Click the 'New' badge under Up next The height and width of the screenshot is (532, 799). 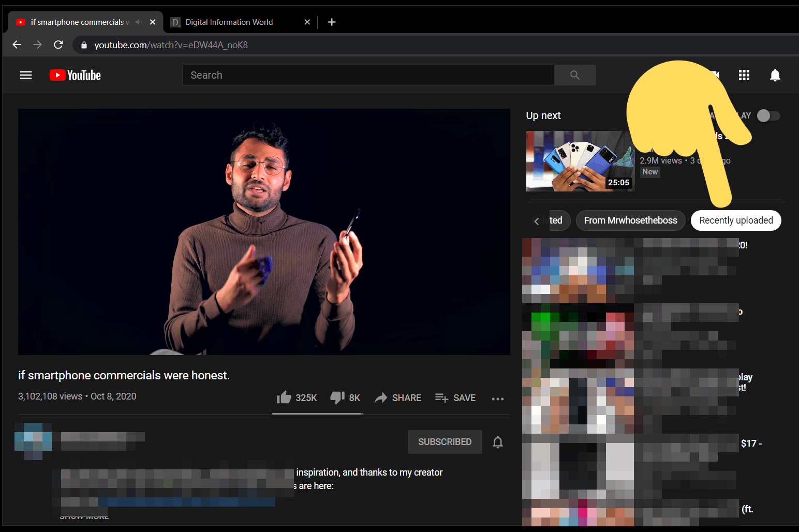650,172
